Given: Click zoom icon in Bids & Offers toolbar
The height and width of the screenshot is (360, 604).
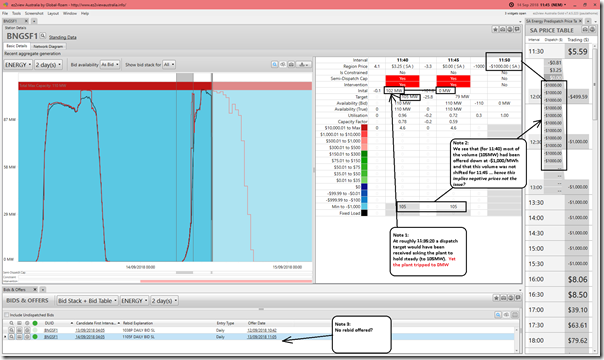Looking at the screenshot, I should point(498,315).
